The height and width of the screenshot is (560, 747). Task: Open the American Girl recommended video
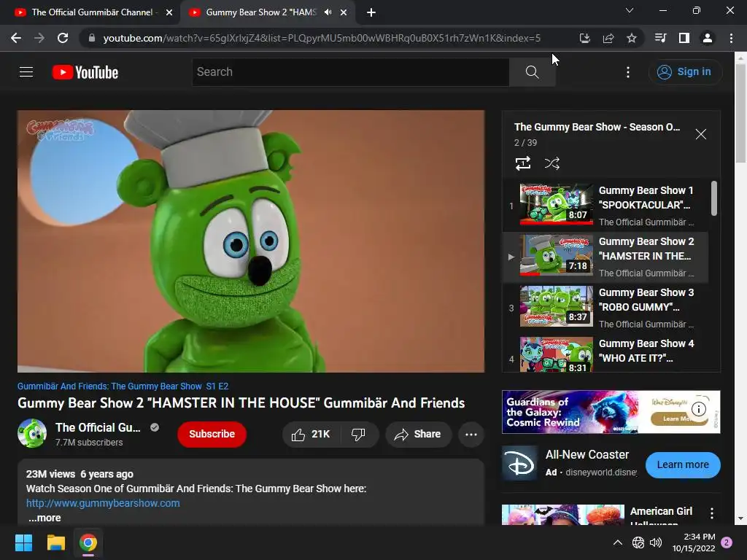tap(563, 515)
